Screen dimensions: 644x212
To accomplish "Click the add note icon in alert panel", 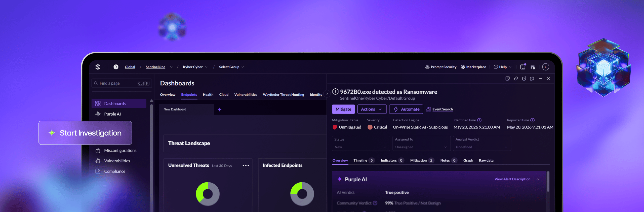I will click(x=508, y=79).
